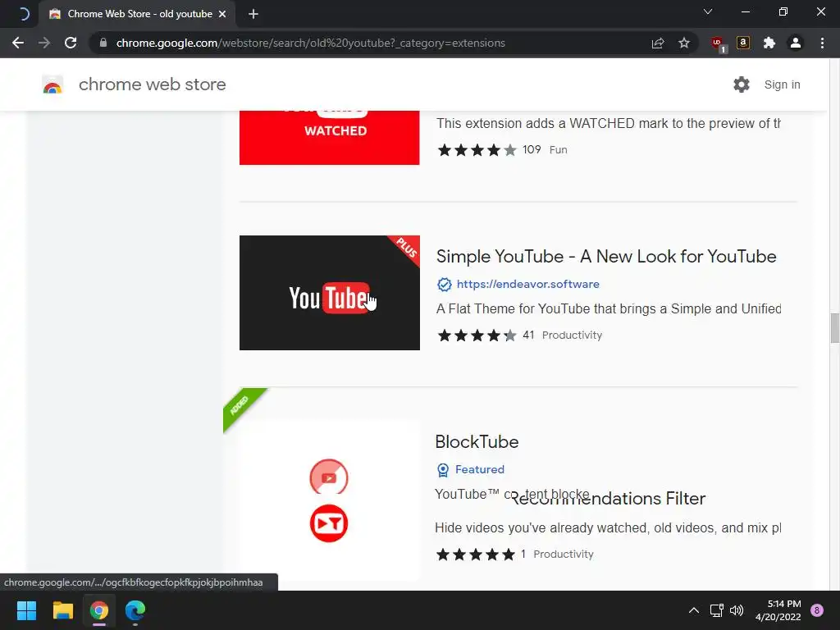Image resolution: width=840 pixels, height=630 pixels.
Task: Select the Chrome Web Store tab
Action: coord(137,14)
